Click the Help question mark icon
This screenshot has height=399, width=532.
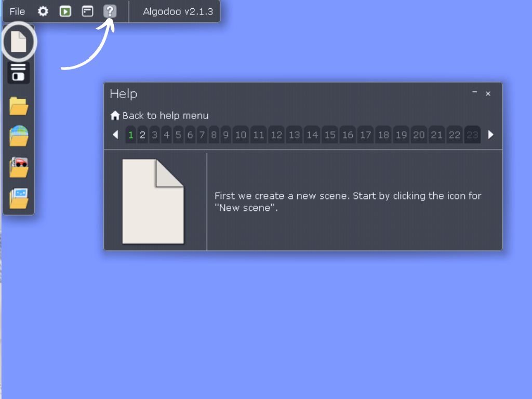click(110, 11)
